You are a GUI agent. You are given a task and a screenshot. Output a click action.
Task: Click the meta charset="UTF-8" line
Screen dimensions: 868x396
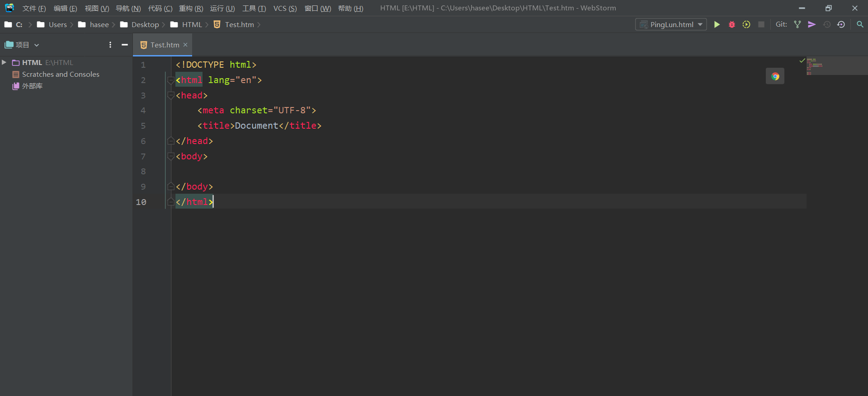[257, 110]
